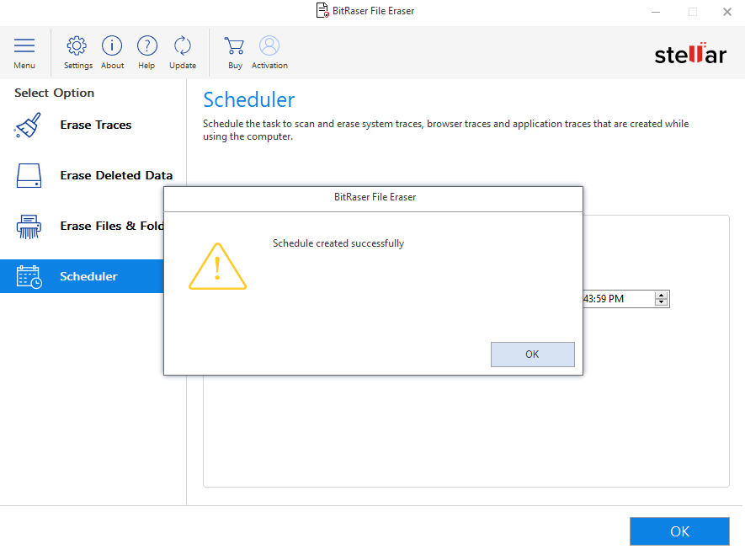Click the Stellar logo

[689, 55]
